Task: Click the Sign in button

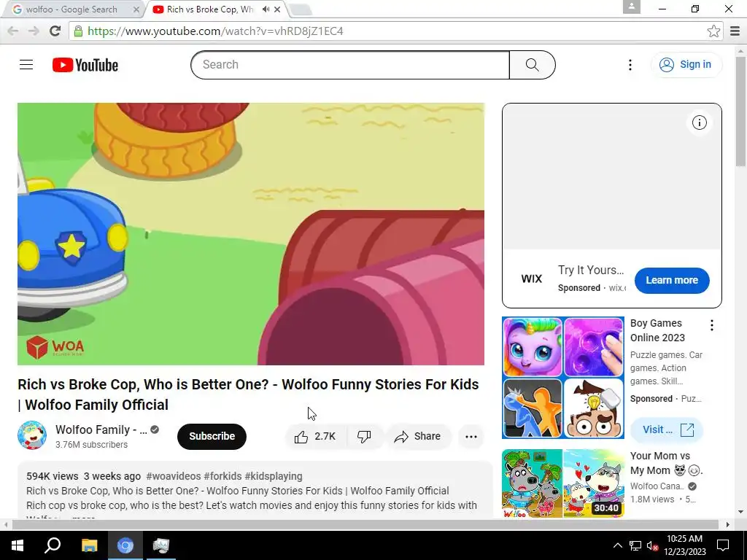Action: coord(686,65)
